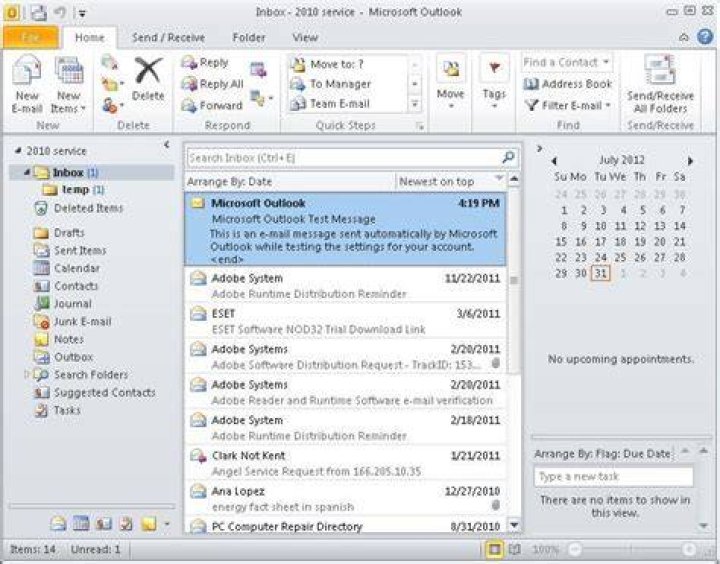Create a New E-mail message
Screen dimensions: 720x564
coord(27,85)
